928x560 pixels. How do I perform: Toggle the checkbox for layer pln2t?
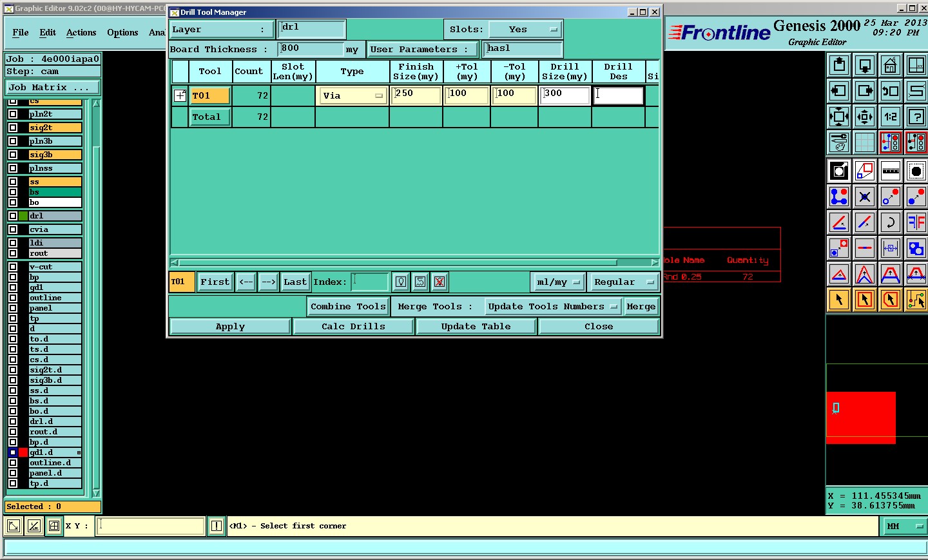13,114
